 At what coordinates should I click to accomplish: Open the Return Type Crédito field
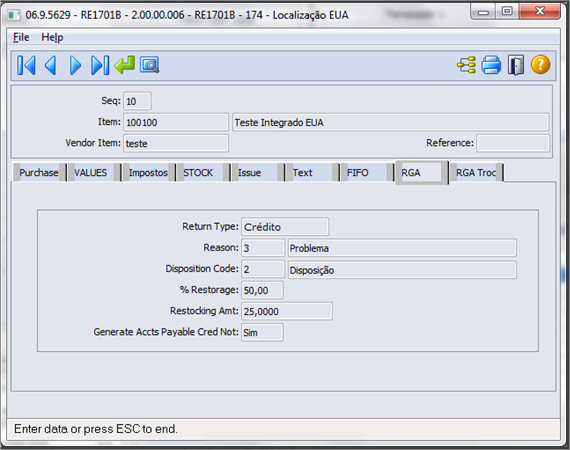[285, 227]
